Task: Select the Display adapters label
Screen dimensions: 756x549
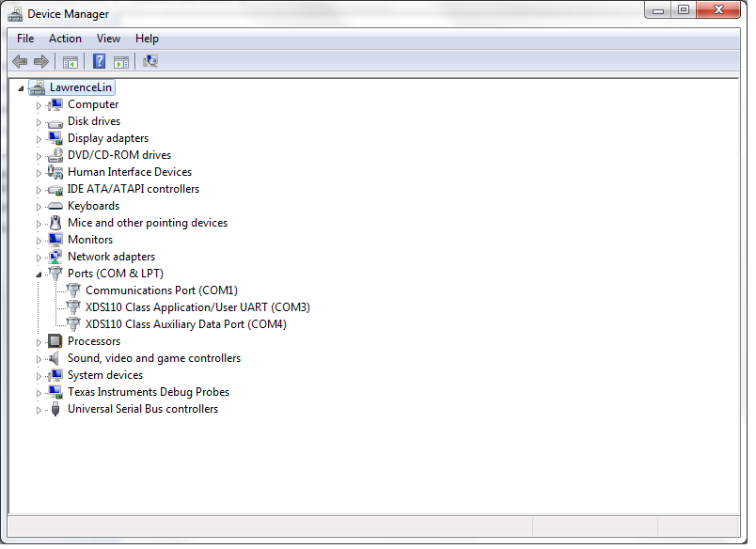Action: [x=108, y=139]
